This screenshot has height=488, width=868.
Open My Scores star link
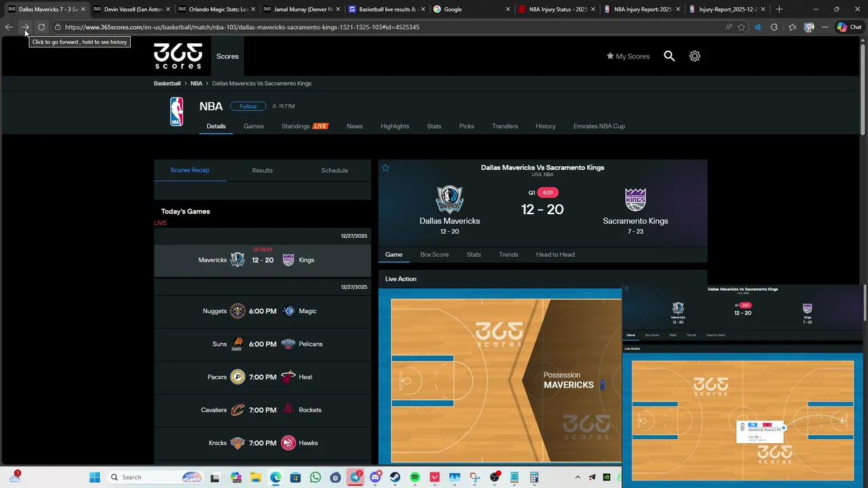628,56
